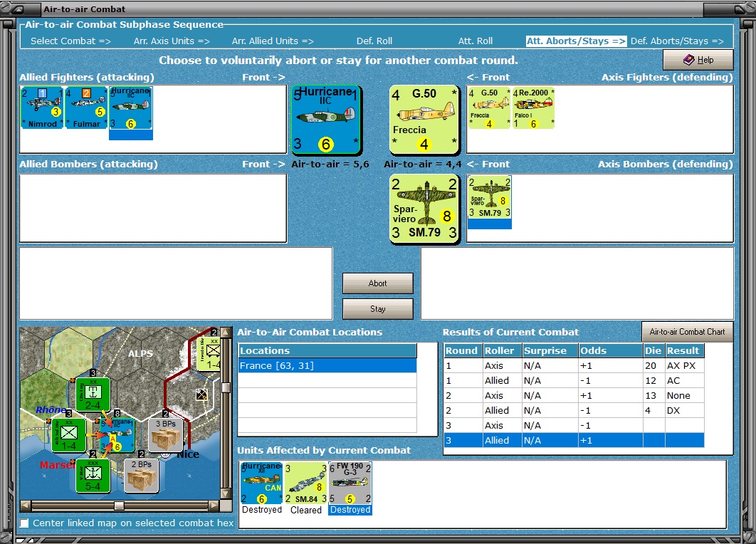Go to the Def. Aborts/Stays subphase
This screenshot has height=544, width=756.
[678, 41]
